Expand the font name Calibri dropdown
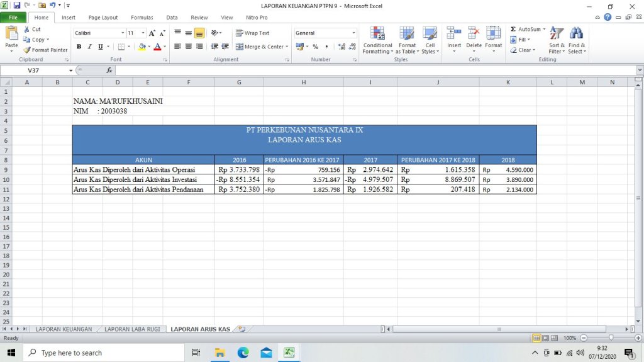 coord(123,33)
